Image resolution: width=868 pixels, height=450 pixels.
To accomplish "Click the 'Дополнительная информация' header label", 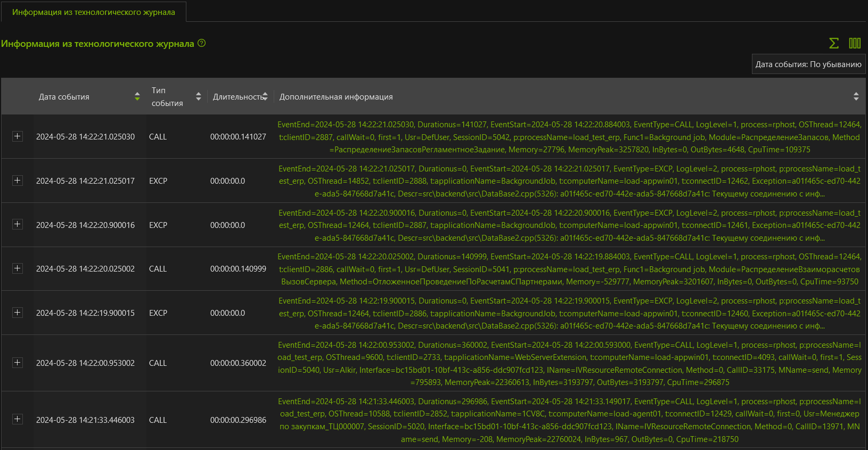I will click(x=336, y=97).
